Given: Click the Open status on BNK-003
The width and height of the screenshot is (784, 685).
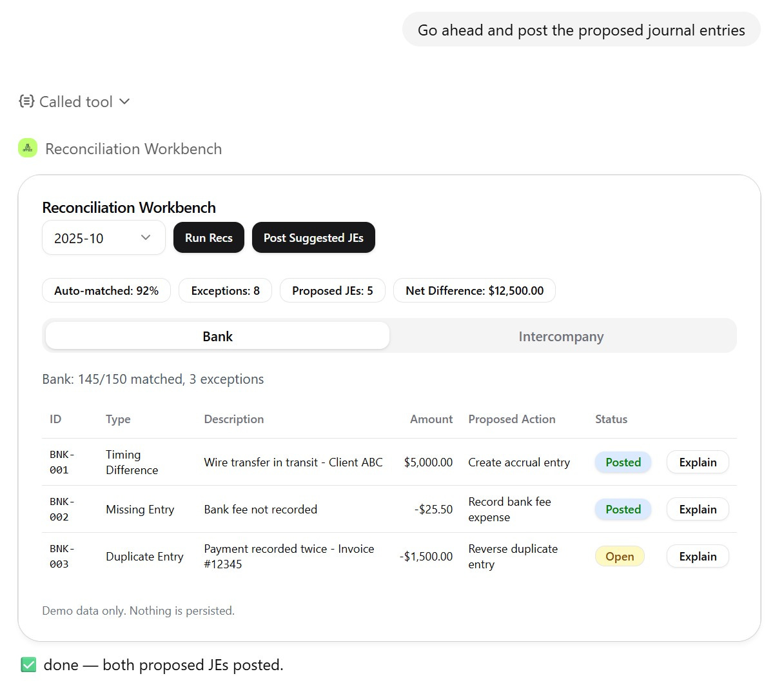Looking at the screenshot, I should point(620,556).
